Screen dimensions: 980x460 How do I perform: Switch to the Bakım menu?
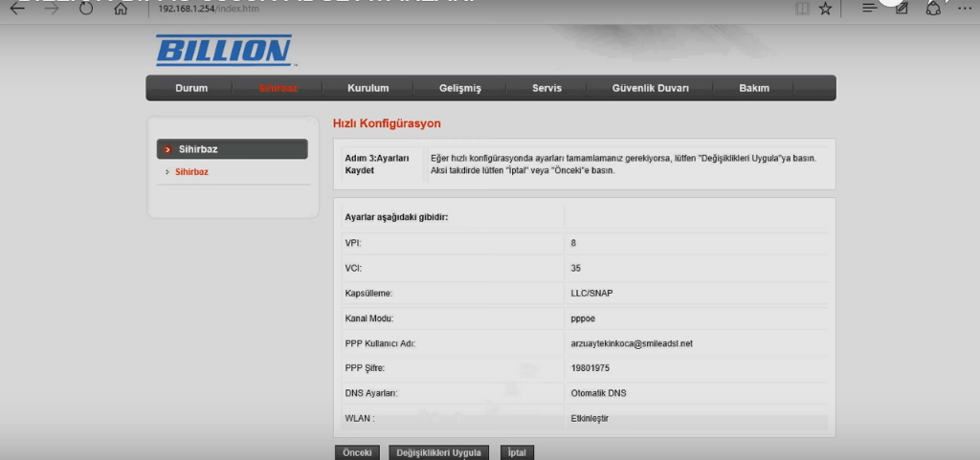click(x=753, y=88)
